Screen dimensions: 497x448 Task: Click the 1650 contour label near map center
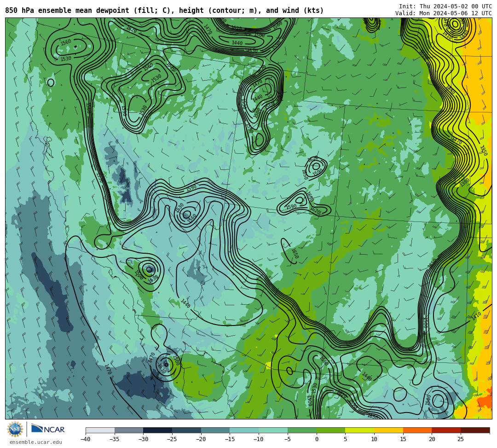pos(295,253)
